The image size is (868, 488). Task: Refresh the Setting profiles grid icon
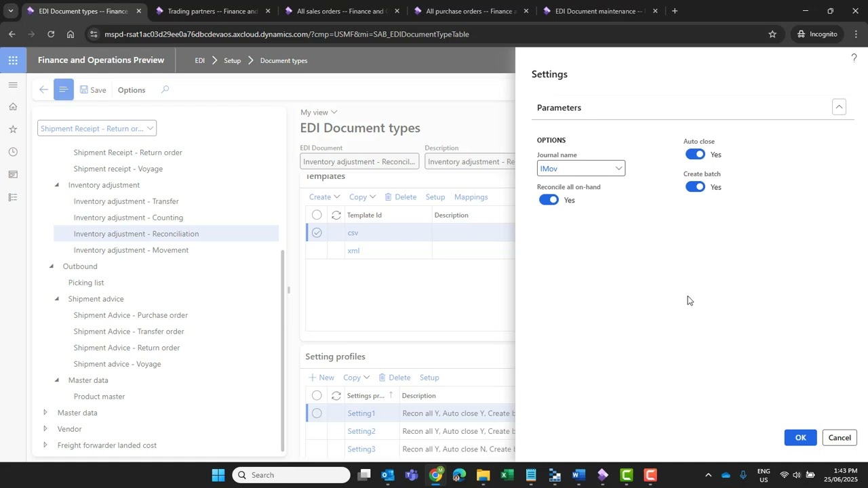click(336, 396)
